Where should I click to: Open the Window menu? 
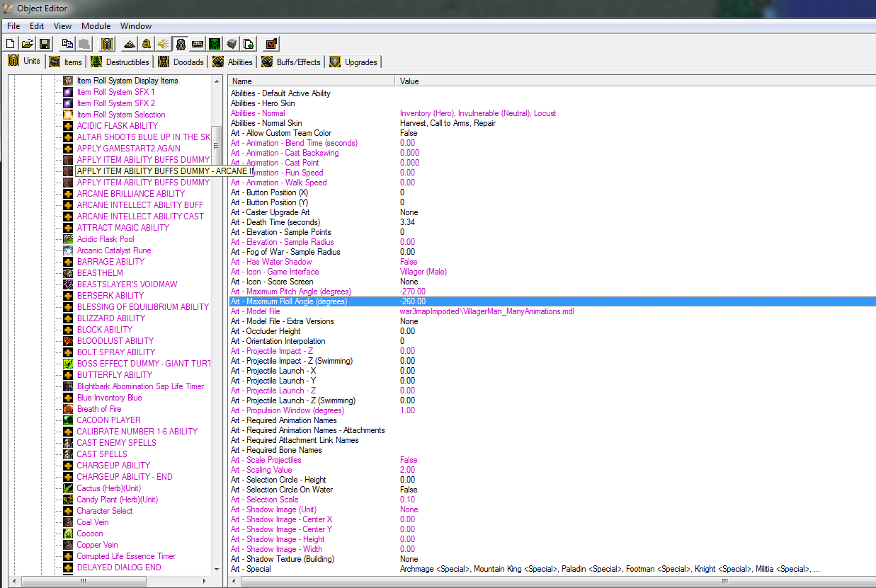pyautogui.click(x=136, y=26)
